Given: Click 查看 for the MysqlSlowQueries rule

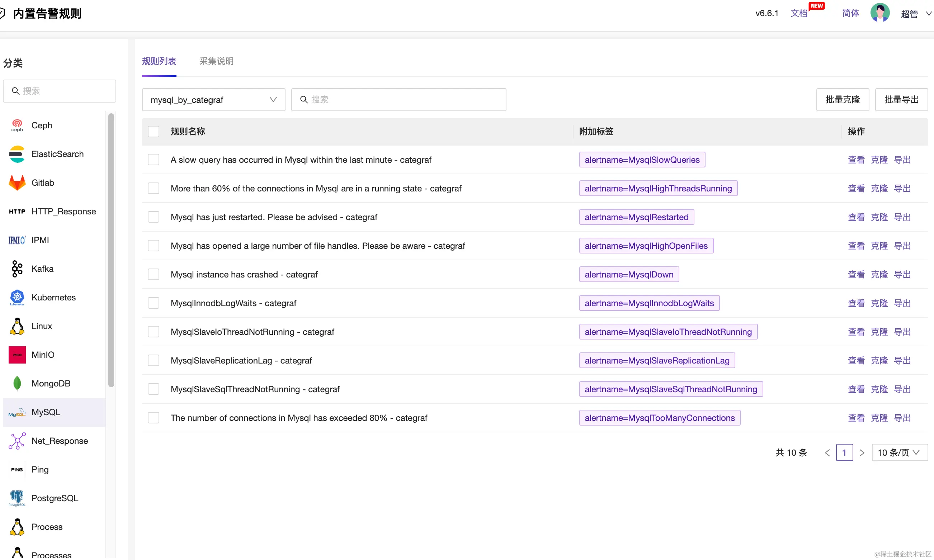Looking at the screenshot, I should (856, 160).
